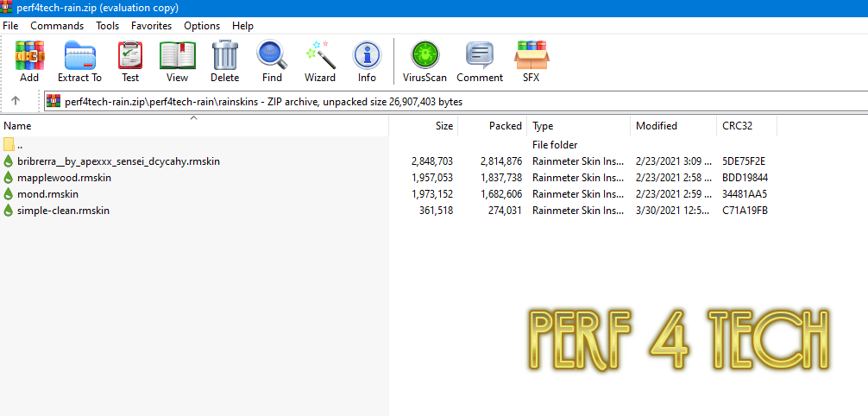Screen dimensions: 868x416
Task: Show archive Info
Action: point(367,55)
